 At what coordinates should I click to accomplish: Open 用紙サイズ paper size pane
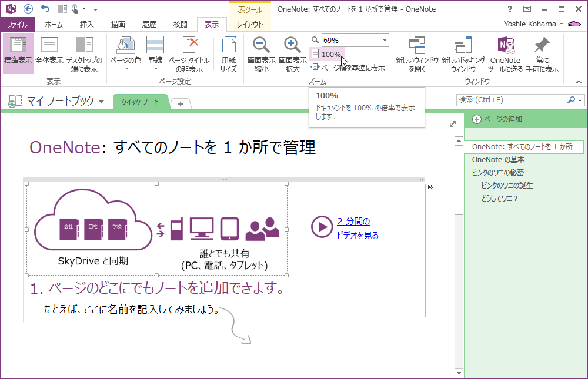point(228,54)
